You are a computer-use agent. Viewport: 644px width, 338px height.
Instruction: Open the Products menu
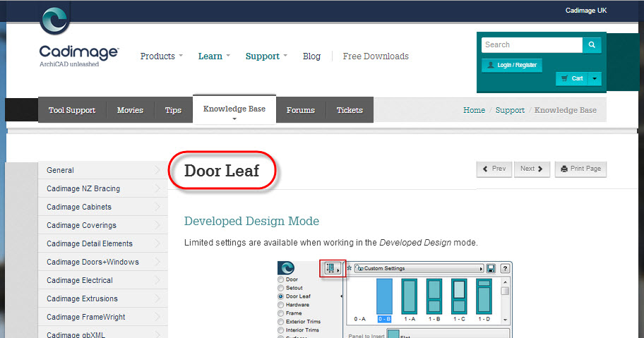[162, 56]
